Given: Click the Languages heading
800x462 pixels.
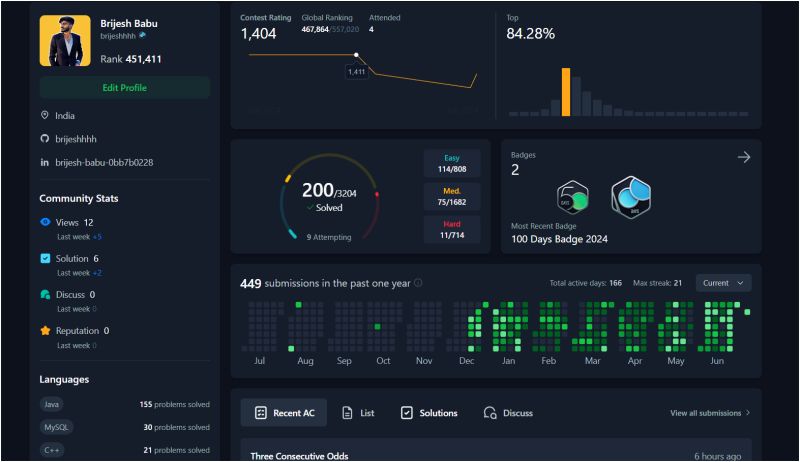Looking at the screenshot, I should coord(64,379).
